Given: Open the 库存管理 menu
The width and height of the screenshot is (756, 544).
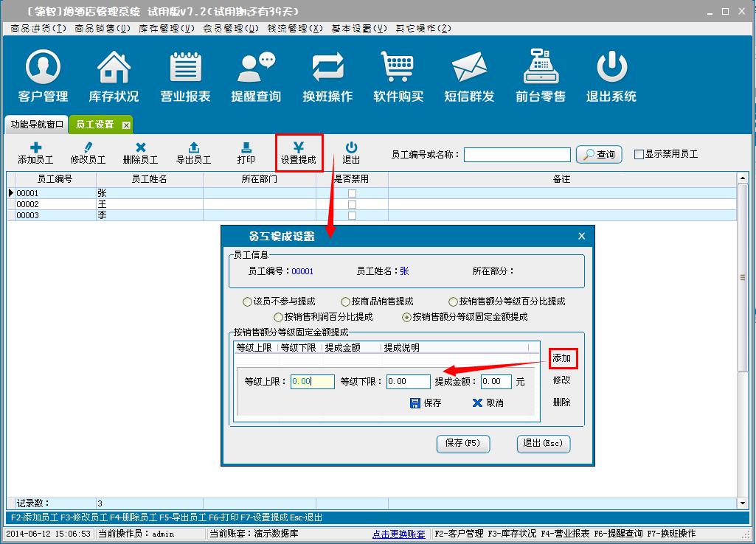Looking at the screenshot, I should [167, 28].
